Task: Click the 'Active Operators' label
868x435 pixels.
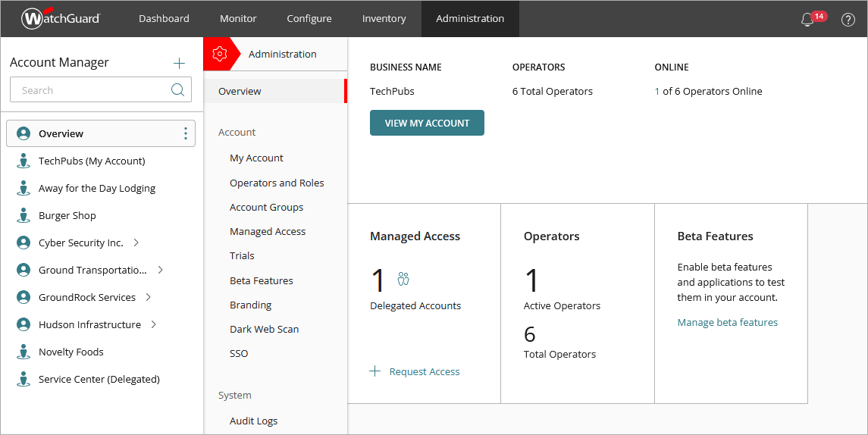Action: tap(562, 305)
